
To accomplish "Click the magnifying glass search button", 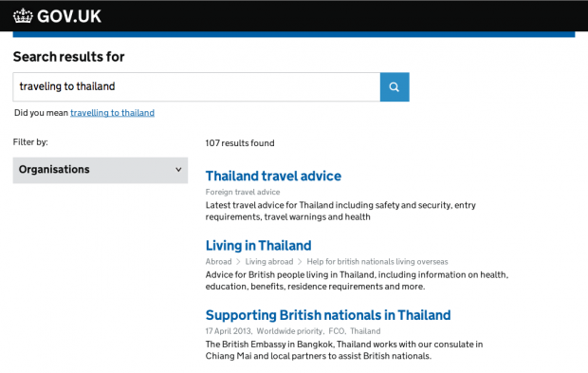I will tap(395, 87).
